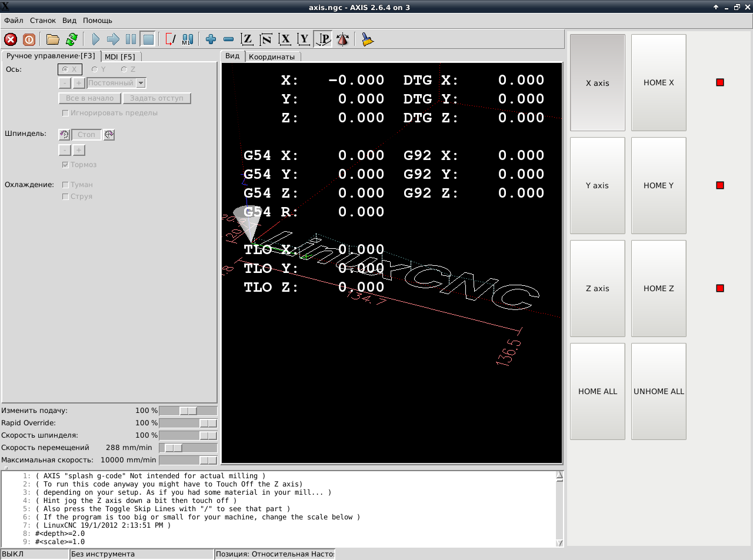753x560 pixels.
Task: Pause program execution
Action: pyautogui.click(x=131, y=39)
